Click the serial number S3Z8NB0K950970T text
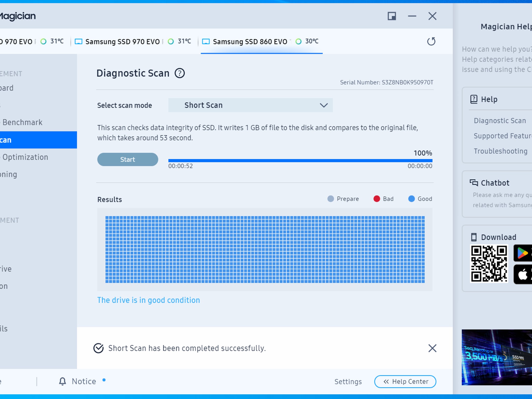The height and width of the screenshot is (399, 532). (x=407, y=82)
